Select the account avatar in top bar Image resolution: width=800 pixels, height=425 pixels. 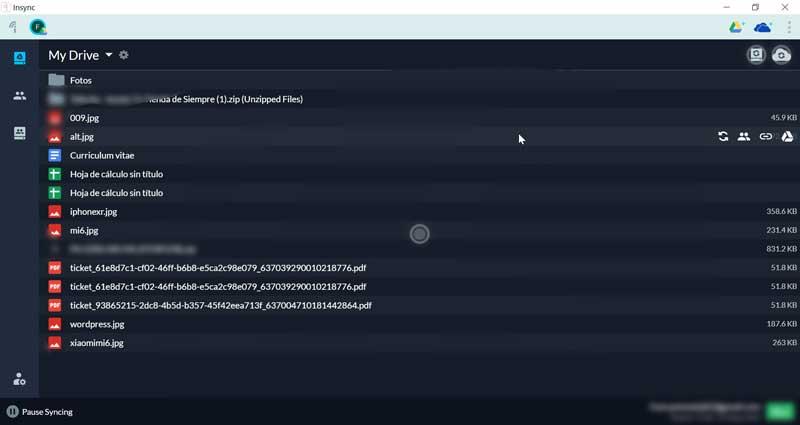click(x=38, y=27)
